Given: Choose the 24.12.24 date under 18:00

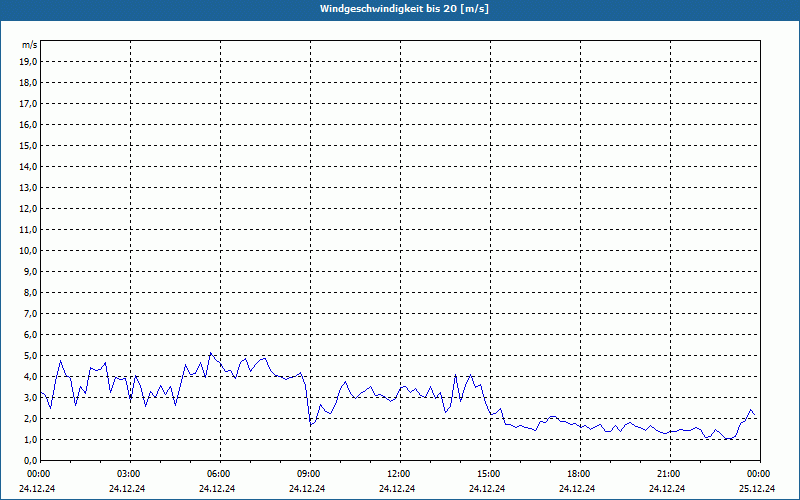Looking at the screenshot, I should pos(577,488).
